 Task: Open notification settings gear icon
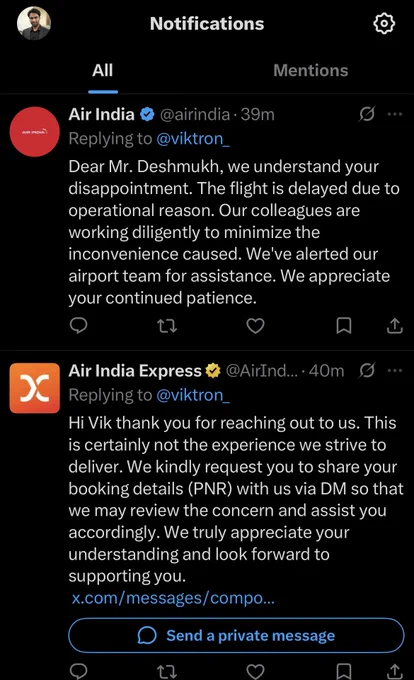click(x=384, y=23)
